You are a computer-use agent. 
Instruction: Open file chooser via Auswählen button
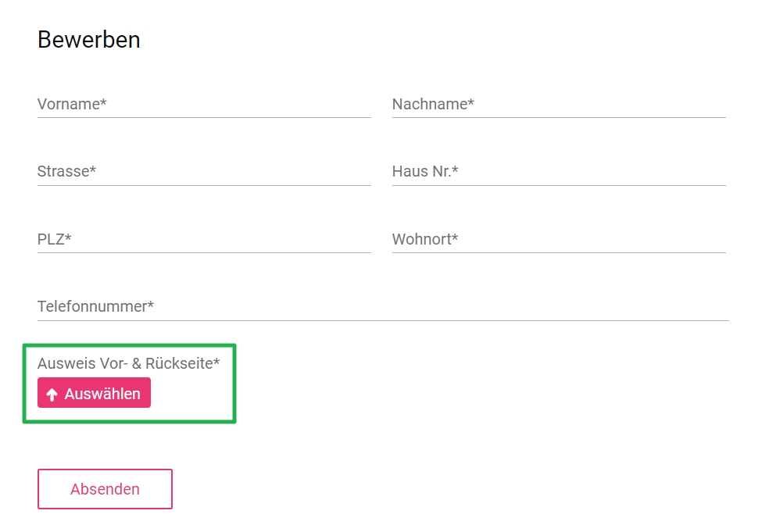(94, 393)
